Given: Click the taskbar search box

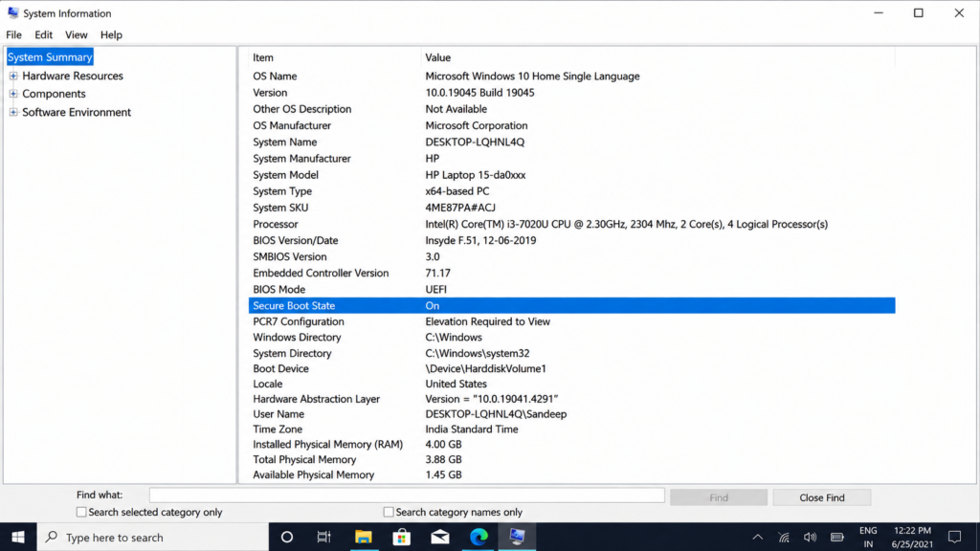Looking at the screenshot, I should (x=153, y=537).
